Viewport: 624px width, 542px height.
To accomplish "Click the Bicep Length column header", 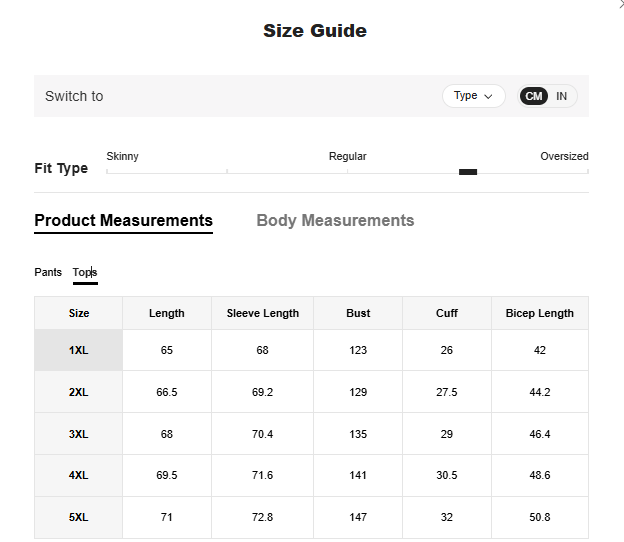I will [540, 313].
